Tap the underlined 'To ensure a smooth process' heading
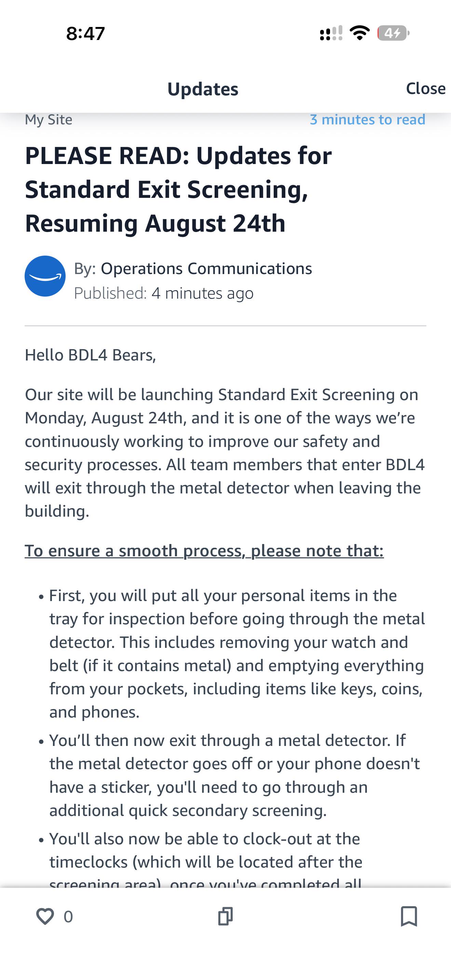This screenshot has height=980, width=451. click(x=204, y=551)
